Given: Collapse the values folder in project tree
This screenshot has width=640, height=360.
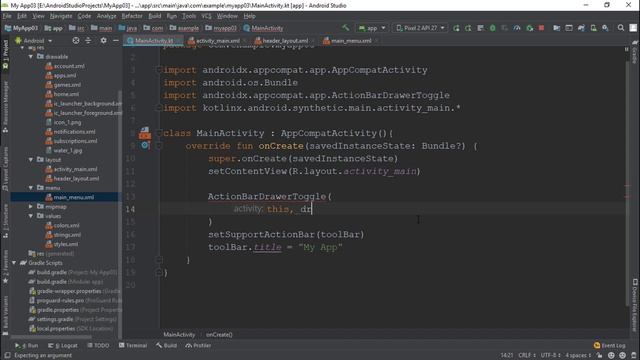Looking at the screenshot, I should (x=31, y=216).
